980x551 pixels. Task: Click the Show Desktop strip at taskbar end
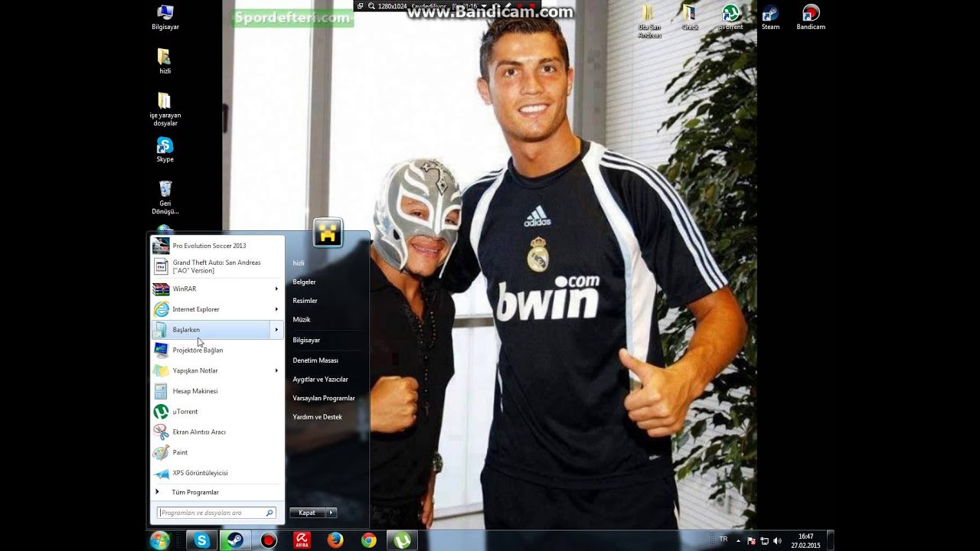tap(830, 540)
